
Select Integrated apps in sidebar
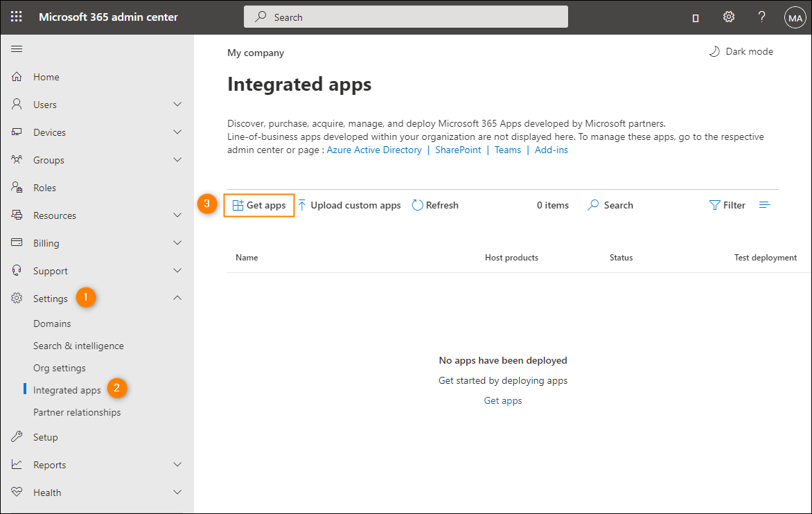[67, 390]
